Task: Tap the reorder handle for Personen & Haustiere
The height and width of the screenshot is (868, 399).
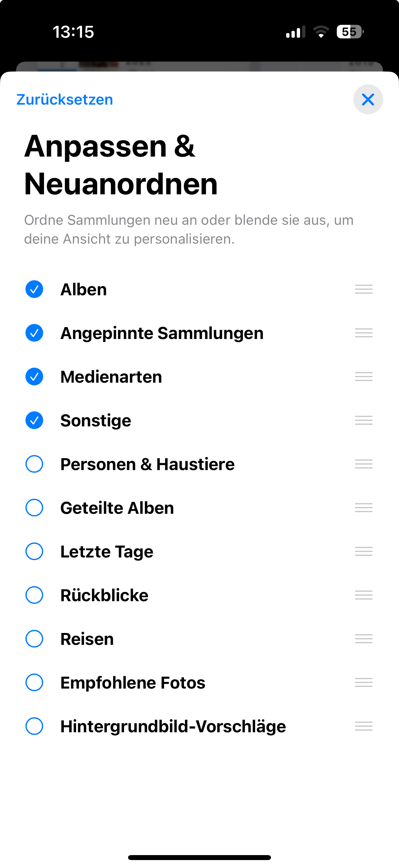Action: pyautogui.click(x=363, y=464)
